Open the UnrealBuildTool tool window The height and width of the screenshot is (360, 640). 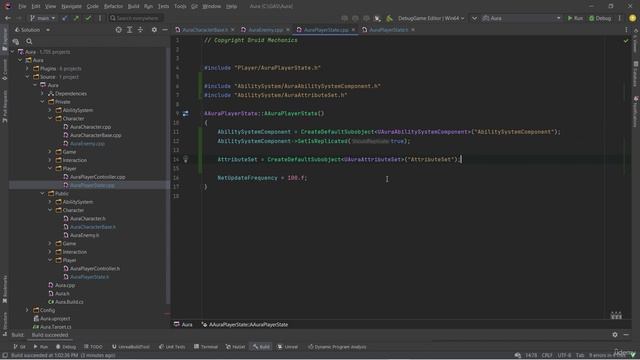click(131, 347)
